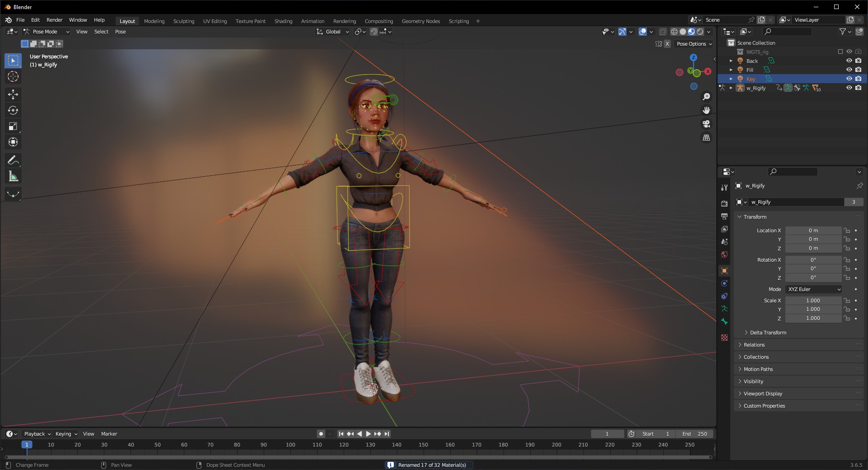
Task: Disable w_Rigify in renders
Action: [x=859, y=88]
